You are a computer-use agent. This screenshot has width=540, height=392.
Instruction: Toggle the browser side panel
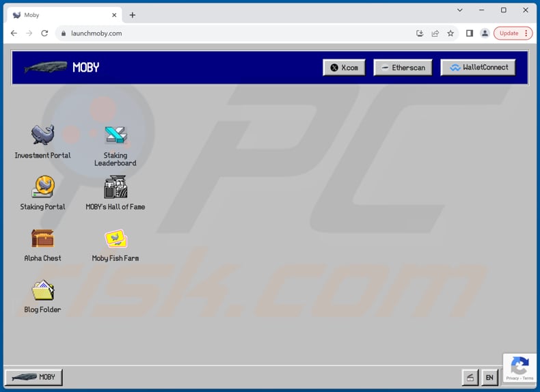coord(470,33)
